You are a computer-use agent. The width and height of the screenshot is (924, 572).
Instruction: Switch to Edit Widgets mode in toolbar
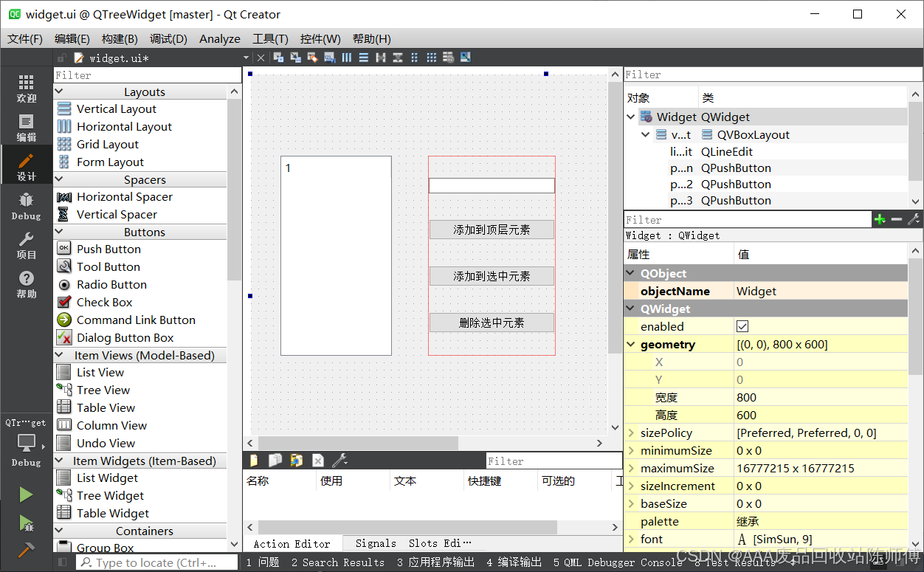click(x=278, y=58)
